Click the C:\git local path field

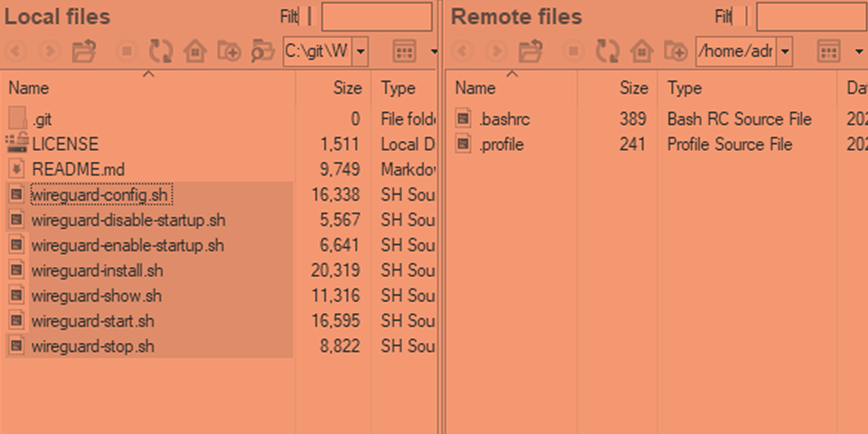317,52
